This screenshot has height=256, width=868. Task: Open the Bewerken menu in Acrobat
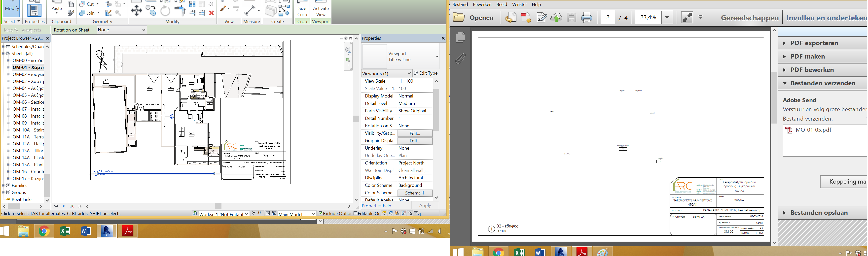(x=482, y=4)
